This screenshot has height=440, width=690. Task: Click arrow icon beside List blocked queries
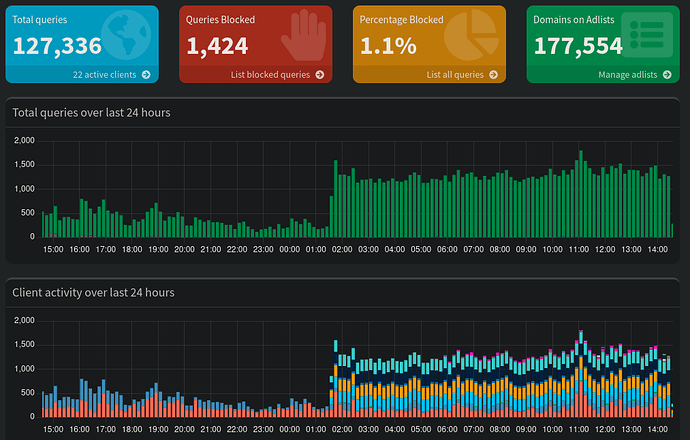coord(320,75)
